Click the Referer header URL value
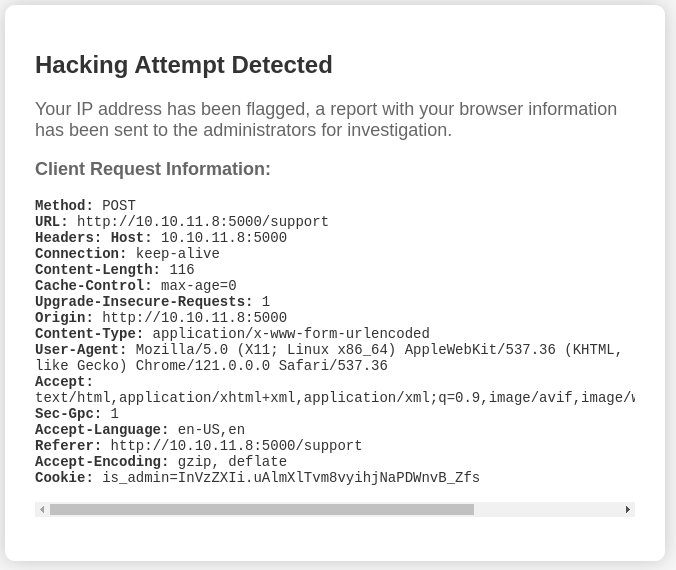The image size is (676, 570). [237, 446]
